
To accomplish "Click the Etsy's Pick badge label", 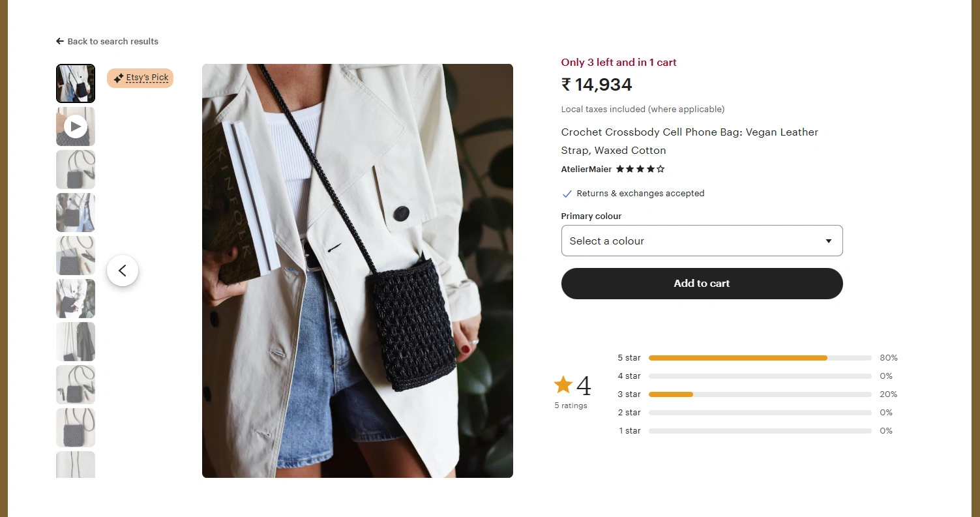I will click(147, 78).
